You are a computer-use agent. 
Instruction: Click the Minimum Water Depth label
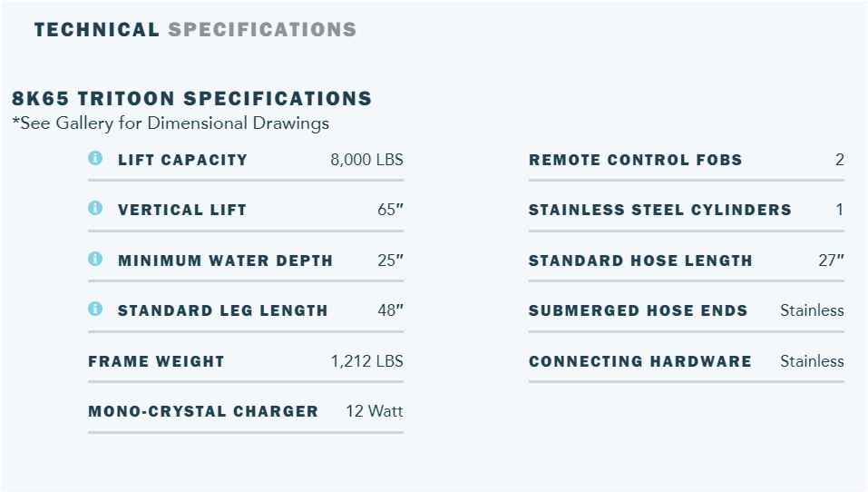(x=225, y=261)
